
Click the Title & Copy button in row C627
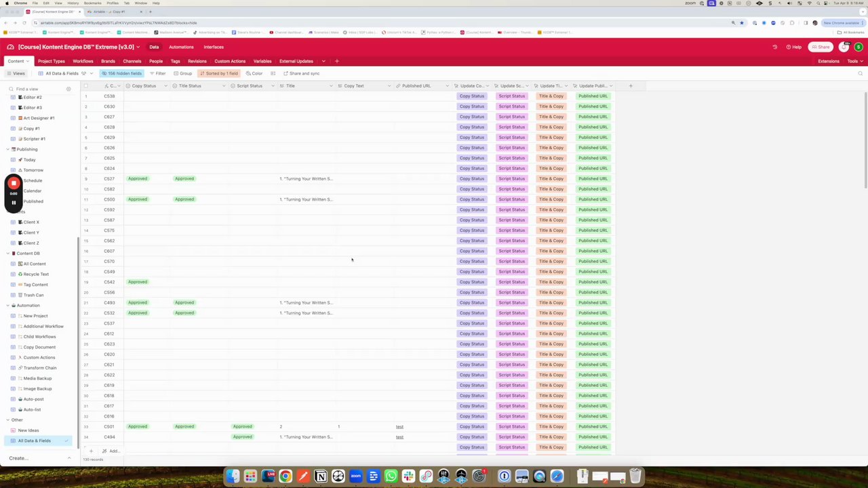tap(551, 117)
